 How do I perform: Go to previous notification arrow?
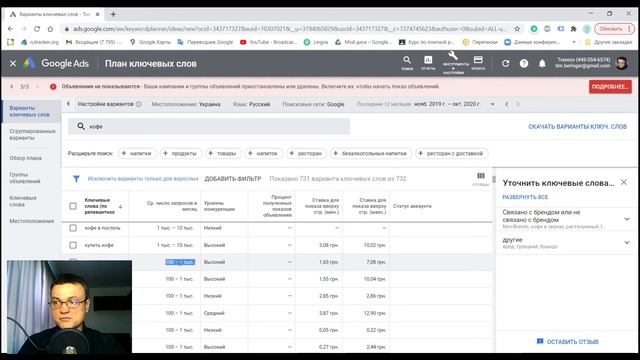[x=11, y=87]
